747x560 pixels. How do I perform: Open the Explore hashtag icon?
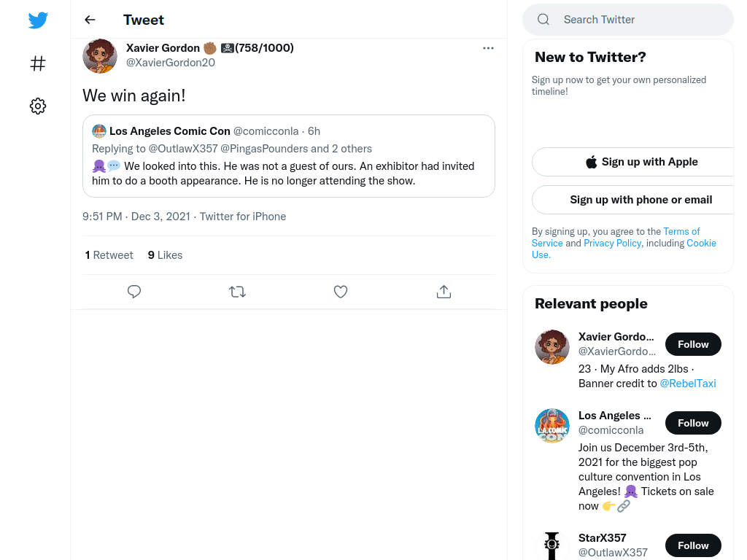[x=38, y=63]
